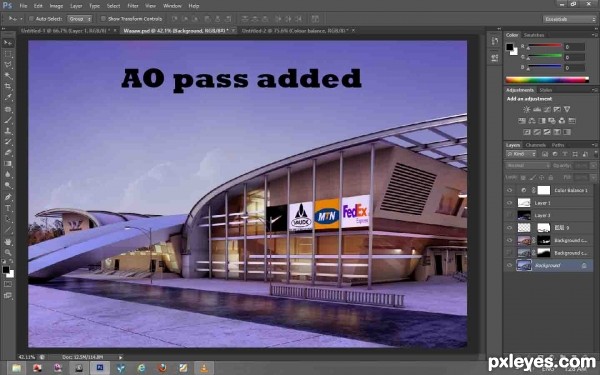Screen dimensions: 600x375
Task: Open the layer filter Kind dropdown
Action: click(x=521, y=154)
